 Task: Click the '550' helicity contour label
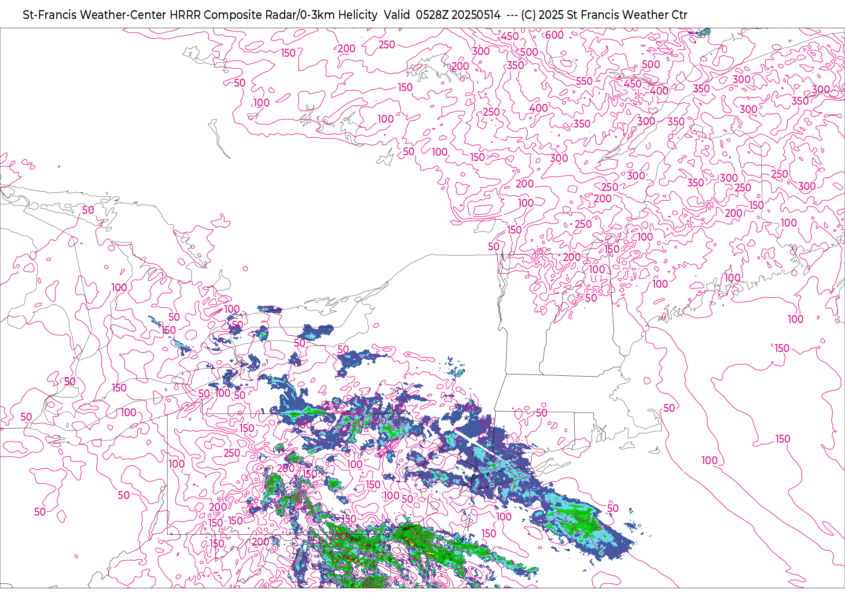(584, 81)
